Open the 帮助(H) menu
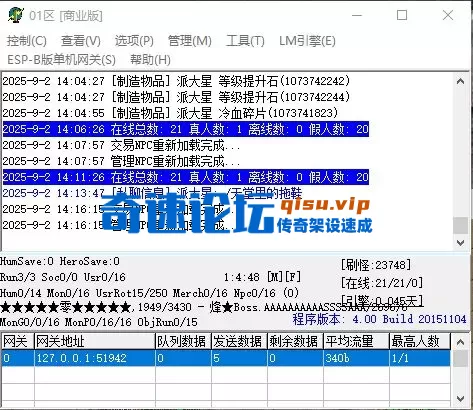Screen dimensions: 473x410 pyautogui.click(x=150, y=60)
